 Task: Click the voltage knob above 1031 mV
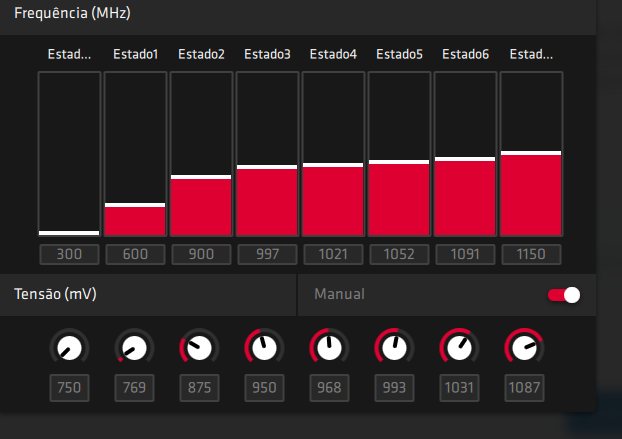[459, 348]
